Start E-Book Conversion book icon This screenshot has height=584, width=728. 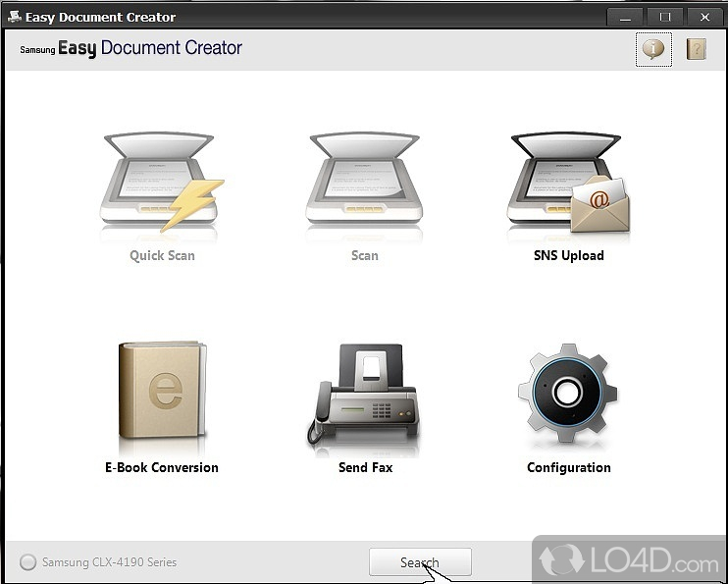162,391
